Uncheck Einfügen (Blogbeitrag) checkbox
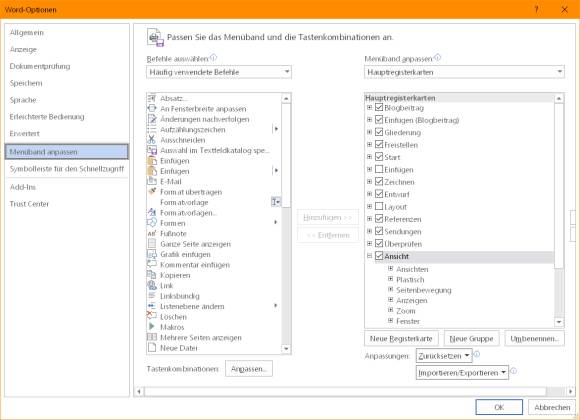The height and width of the screenshot is (420, 580). (379, 120)
